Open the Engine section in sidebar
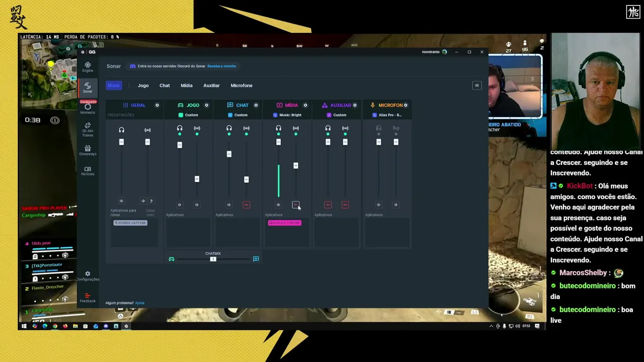 [x=88, y=67]
